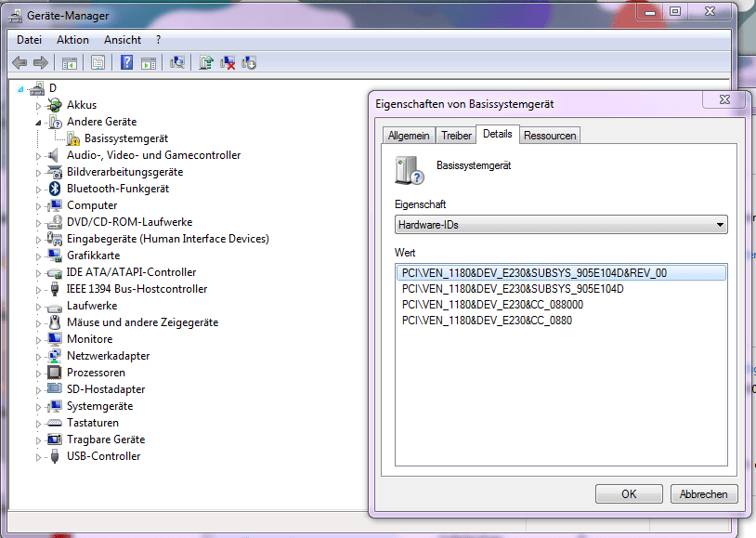Click the Audio speaker icon
The image size is (756, 538).
(53, 155)
